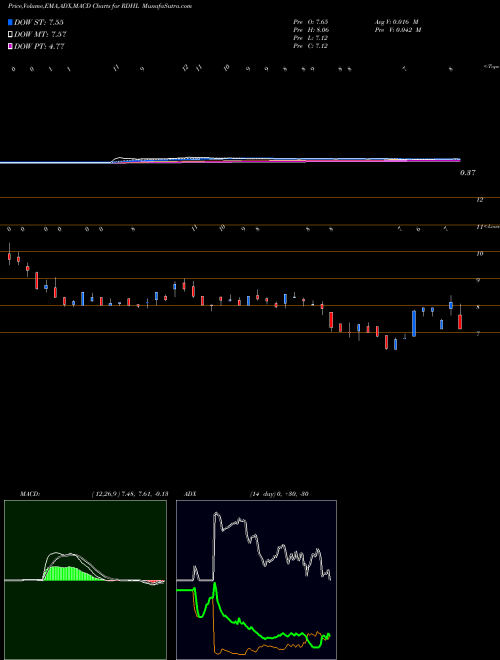Image resolution: width=500 pixels, height=660 pixels.
Task: Click the 'Pre C: 7.12' close value
Action: pos(311,46)
